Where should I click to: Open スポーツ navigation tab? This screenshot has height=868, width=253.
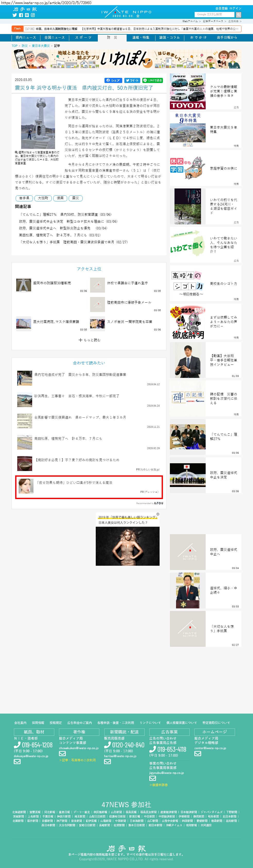(83, 37)
